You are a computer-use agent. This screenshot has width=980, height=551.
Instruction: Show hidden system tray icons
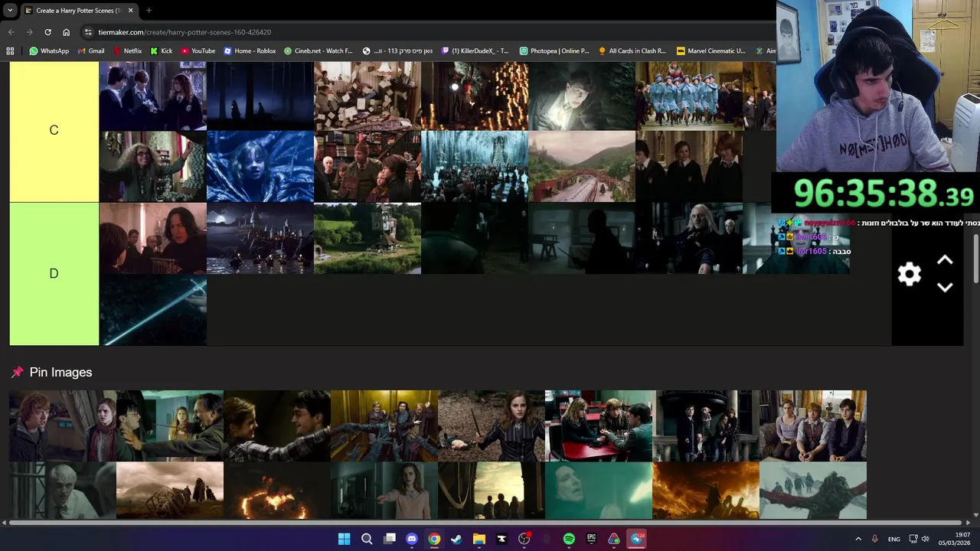pyautogui.click(x=858, y=539)
